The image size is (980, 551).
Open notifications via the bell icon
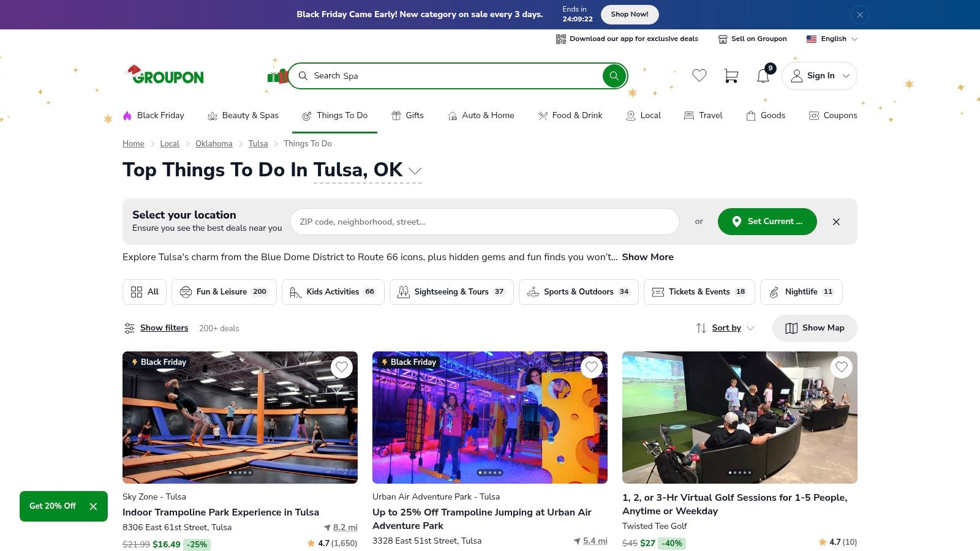(x=763, y=76)
